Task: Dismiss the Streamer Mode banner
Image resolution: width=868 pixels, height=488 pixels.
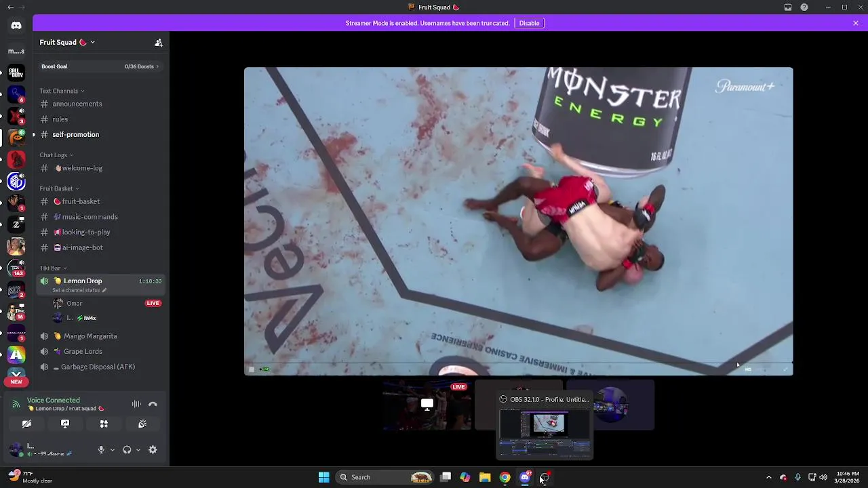Action: (x=856, y=23)
